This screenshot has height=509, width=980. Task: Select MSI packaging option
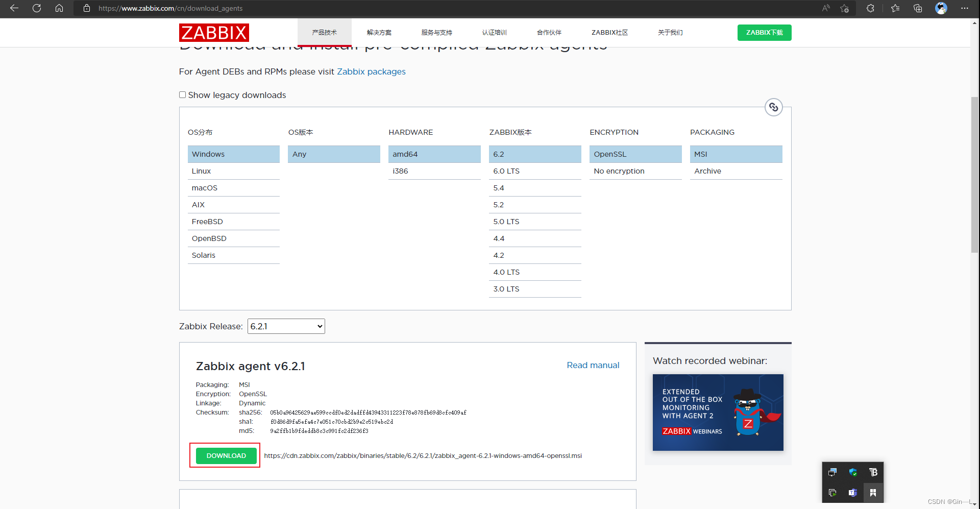pyautogui.click(x=737, y=154)
